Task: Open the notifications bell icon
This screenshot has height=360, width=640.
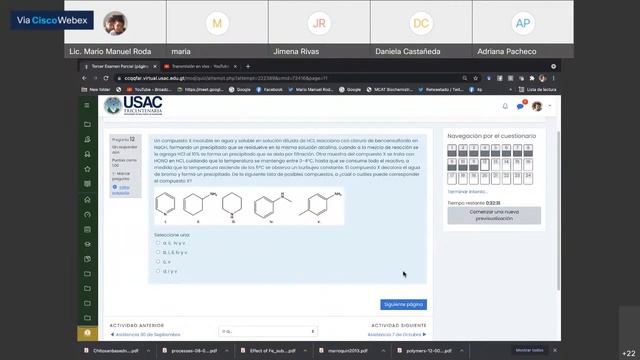Action: (x=505, y=106)
